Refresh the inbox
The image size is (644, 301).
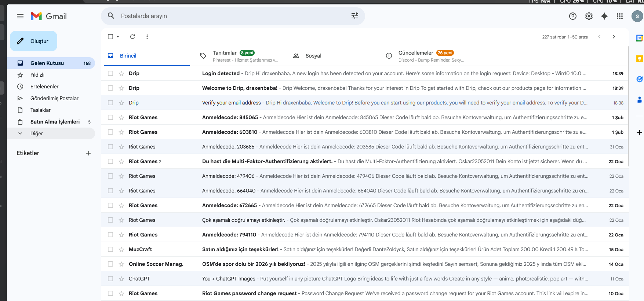pyautogui.click(x=132, y=37)
